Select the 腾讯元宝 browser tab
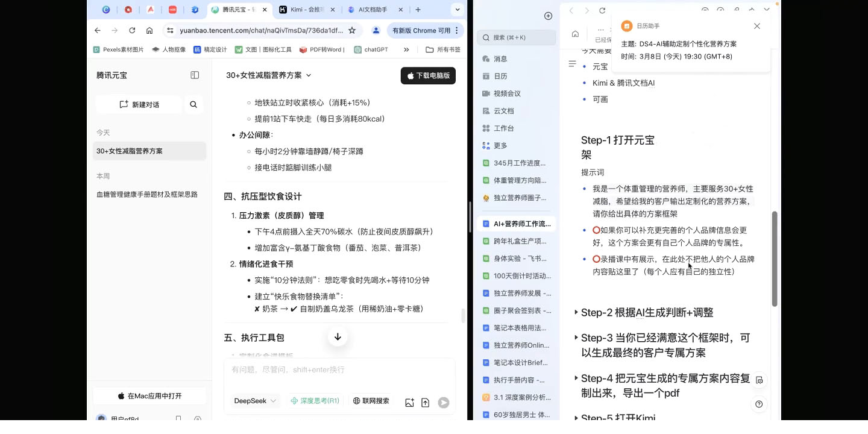 [x=239, y=10]
